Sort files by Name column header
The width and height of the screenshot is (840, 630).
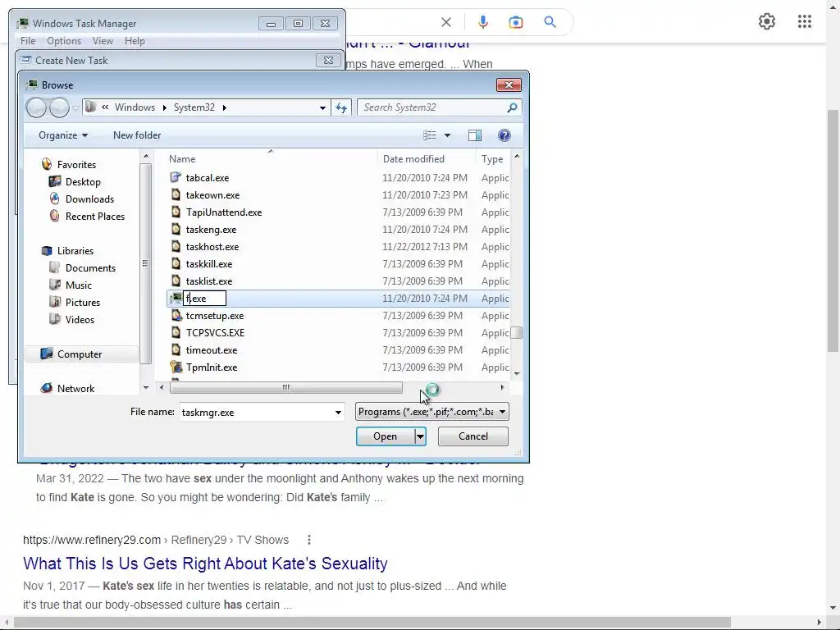[181, 158]
